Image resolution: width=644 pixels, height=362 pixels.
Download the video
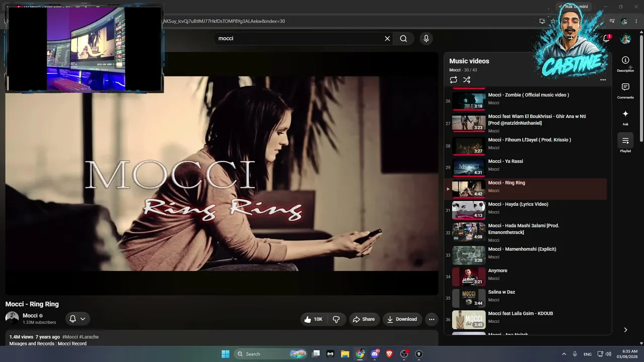402,319
